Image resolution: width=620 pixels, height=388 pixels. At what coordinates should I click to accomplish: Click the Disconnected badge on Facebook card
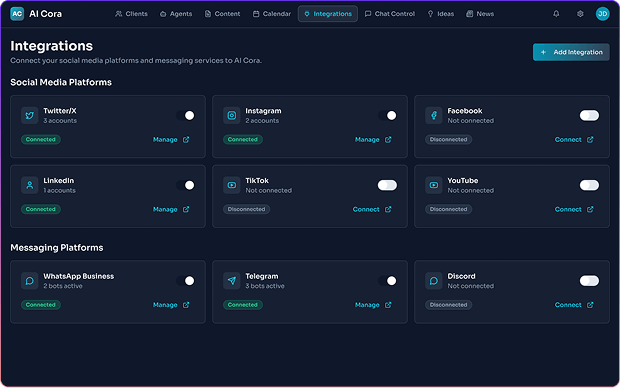pyautogui.click(x=448, y=140)
